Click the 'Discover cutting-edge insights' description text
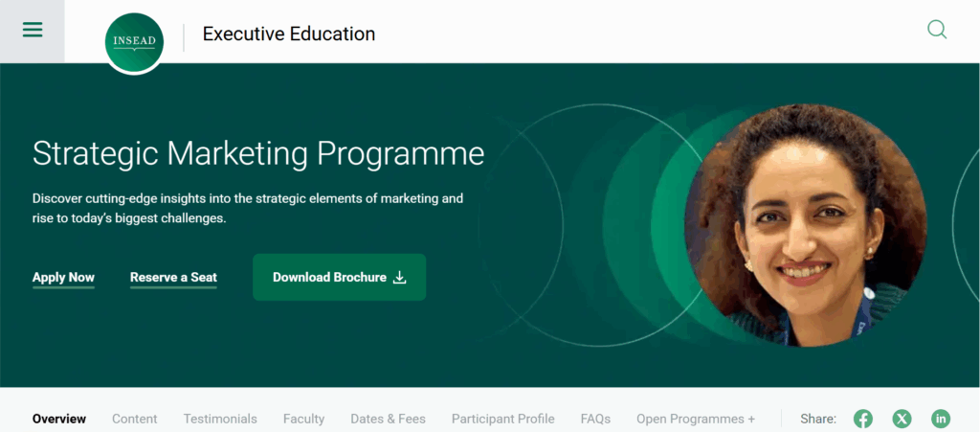The height and width of the screenshot is (432, 980). (248, 209)
